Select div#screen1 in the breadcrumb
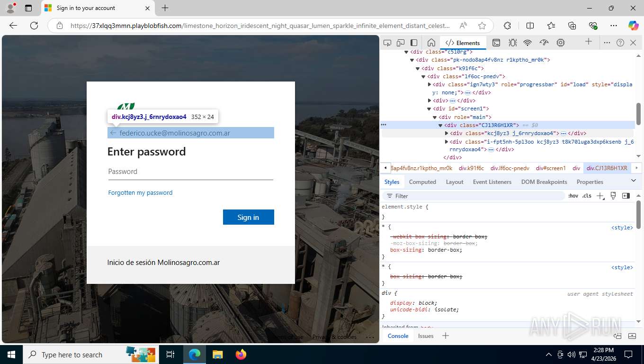Image resolution: width=644 pixels, height=364 pixels. pos(551,168)
